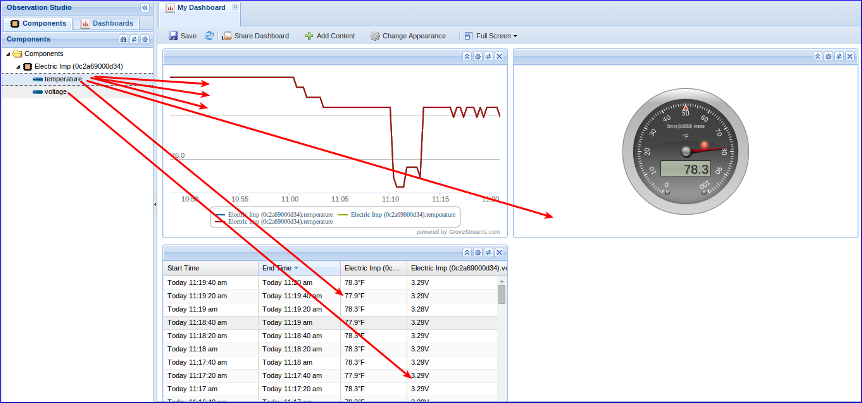Select the Components tab
This screenshot has height=403, width=862.
point(38,23)
